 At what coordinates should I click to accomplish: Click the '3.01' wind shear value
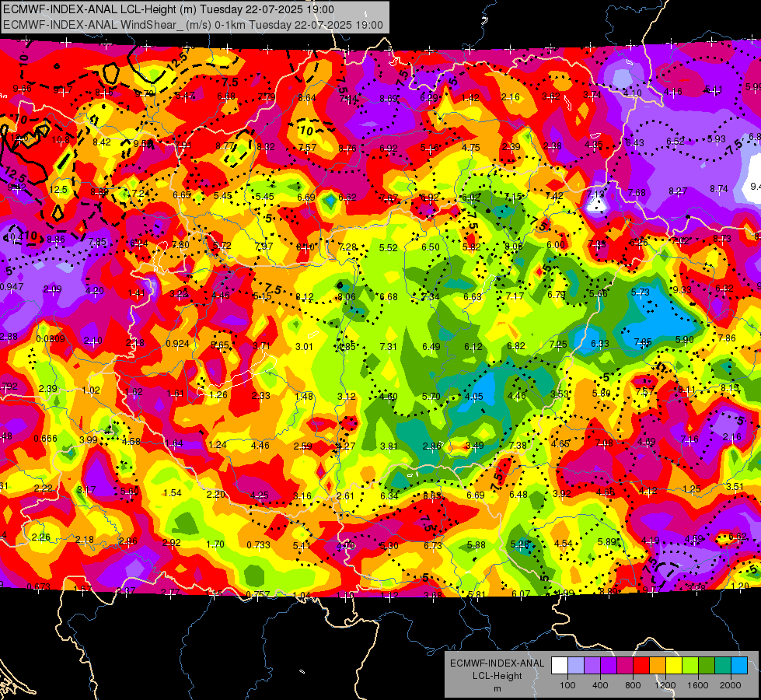pyautogui.click(x=304, y=346)
